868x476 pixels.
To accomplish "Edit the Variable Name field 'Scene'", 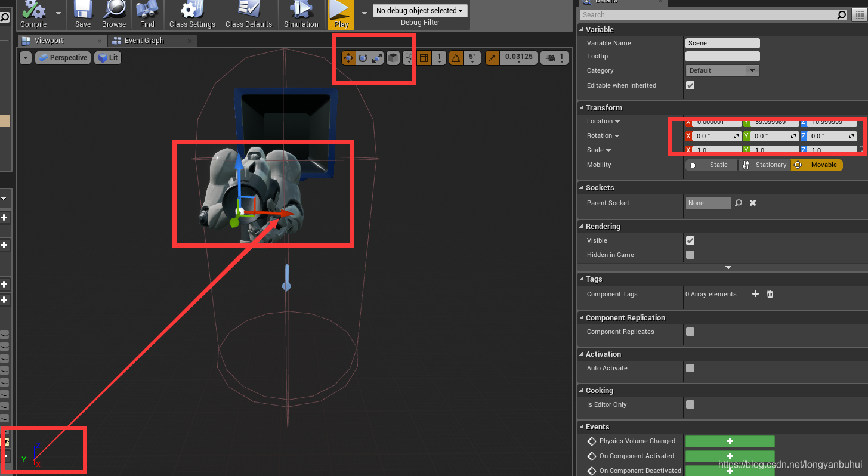I will (x=722, y=43).
